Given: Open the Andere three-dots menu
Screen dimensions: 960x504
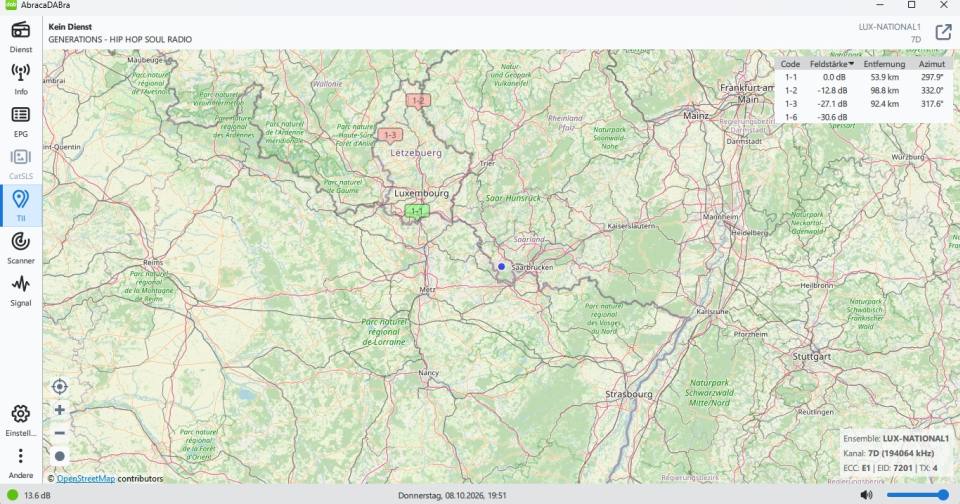Looking at the screenshot, I should click(21, 462).
